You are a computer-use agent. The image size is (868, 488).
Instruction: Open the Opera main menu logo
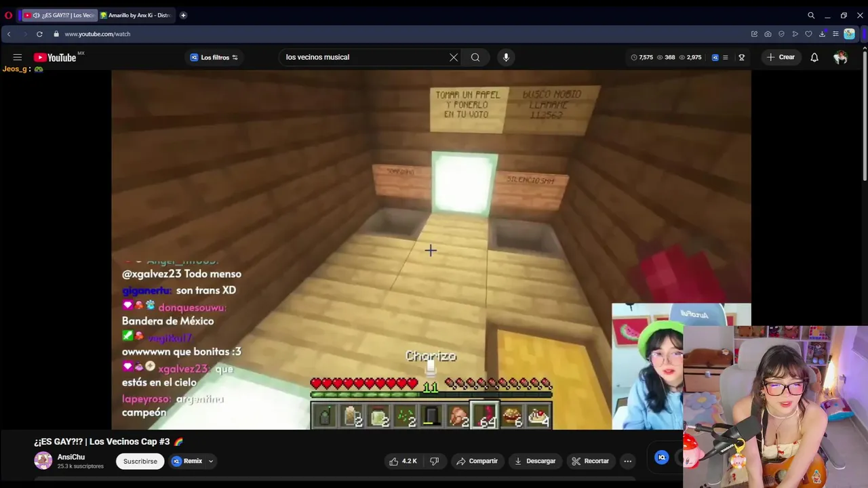8,15
